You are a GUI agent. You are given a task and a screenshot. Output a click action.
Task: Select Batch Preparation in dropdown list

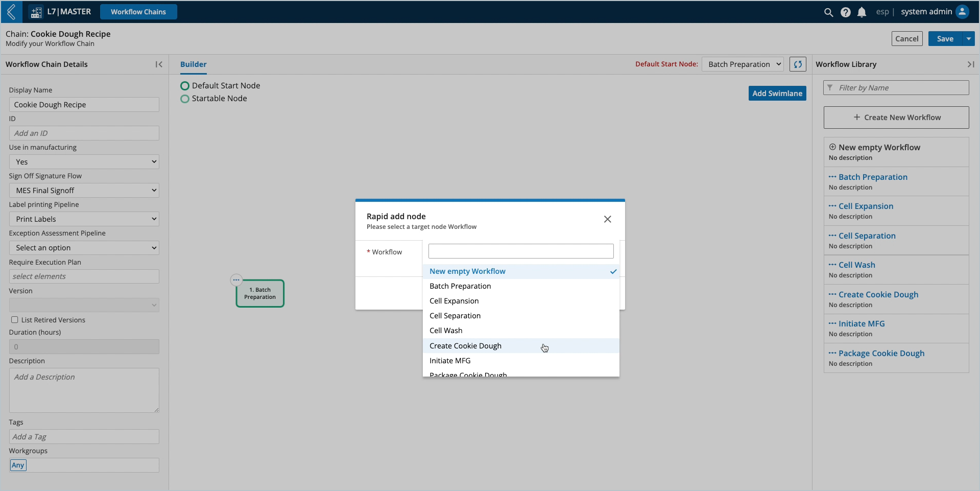pos(521,286)
